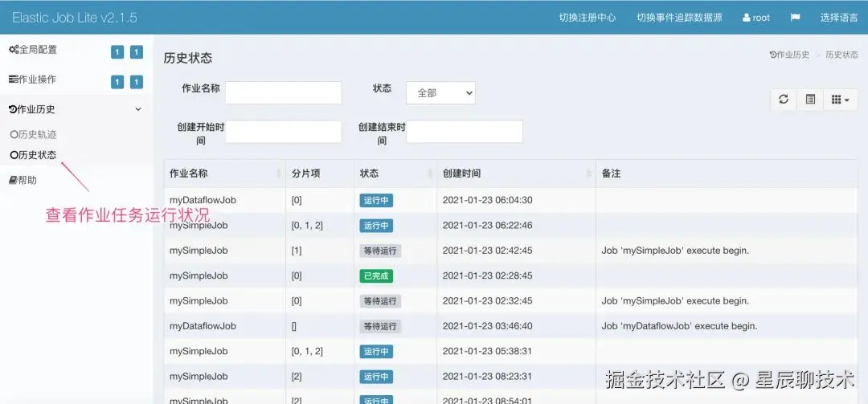868x404 pixels.
Task: Click 切换事件追踪数据源 in top navigation
Action: [x=679, y=17]
